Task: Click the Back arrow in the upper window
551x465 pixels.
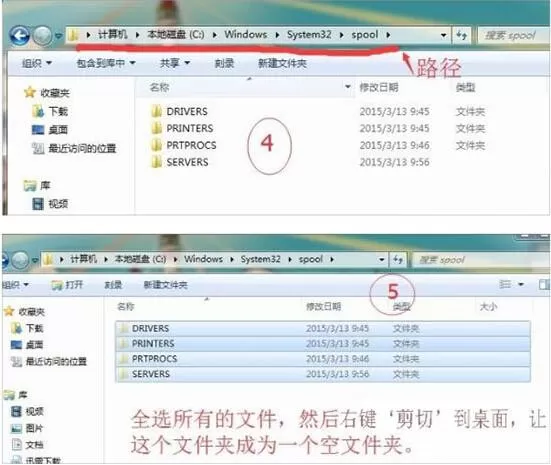Action: tap(20, 35)
